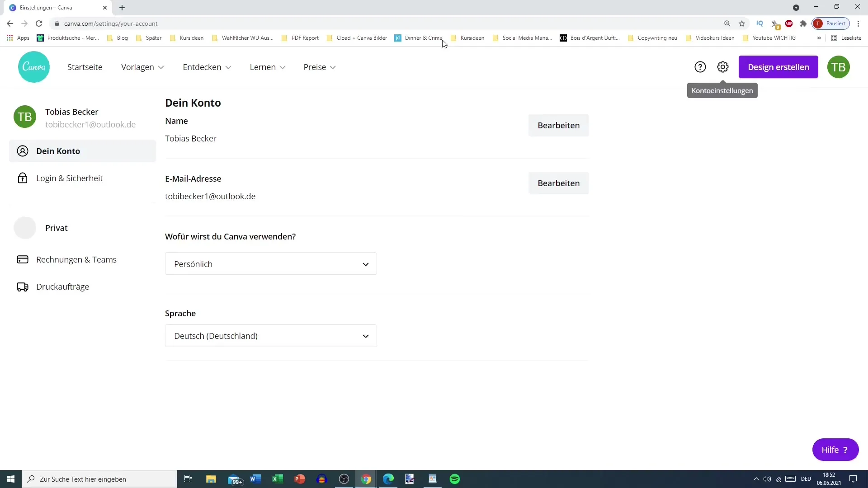
Task: Reload the page
Action: coord(39,23)
